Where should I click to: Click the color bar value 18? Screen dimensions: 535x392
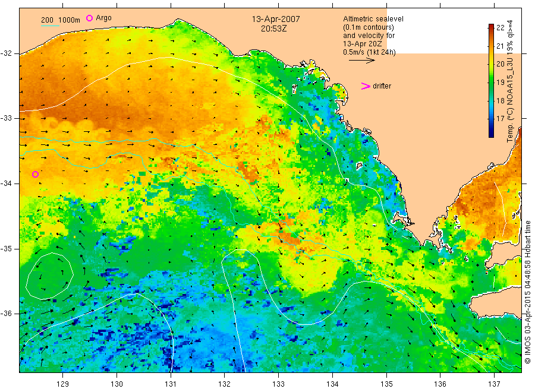[x=500, y=100]
